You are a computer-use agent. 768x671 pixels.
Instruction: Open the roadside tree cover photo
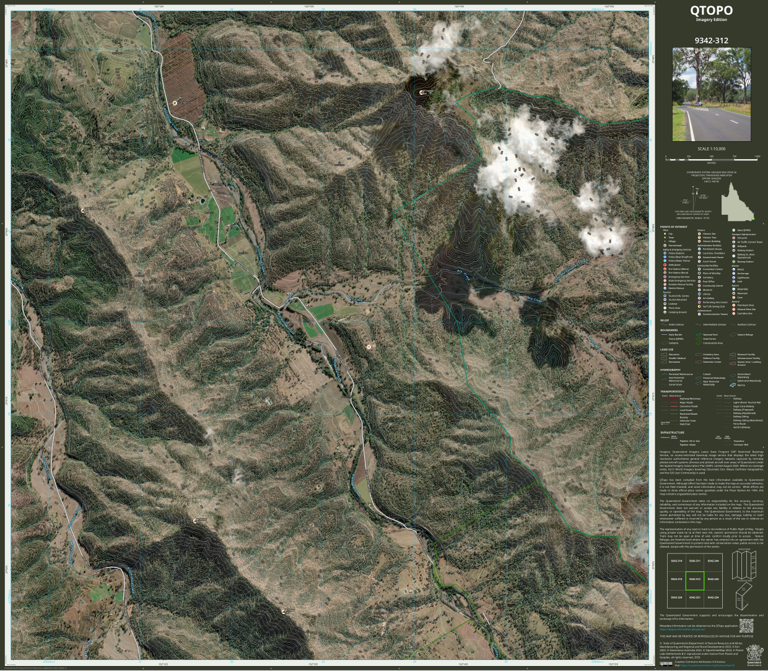(x=711, y=94)
